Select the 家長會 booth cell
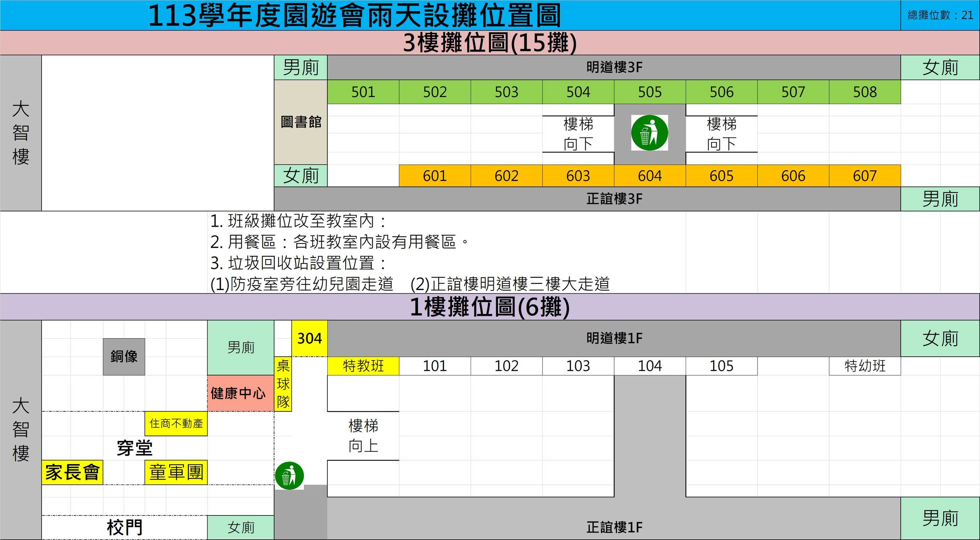The image size is (980, 540). click(72, 472)
